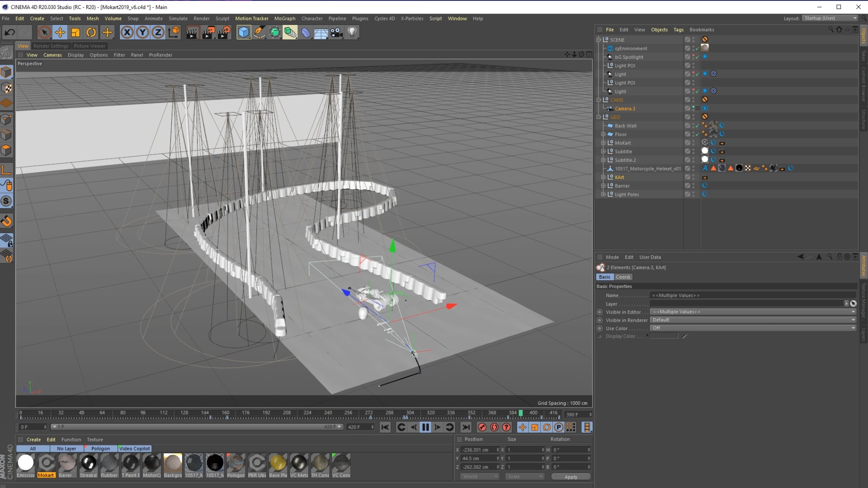868x488 pixels.
Task: Click the Apply button
Action: (571, 477)
